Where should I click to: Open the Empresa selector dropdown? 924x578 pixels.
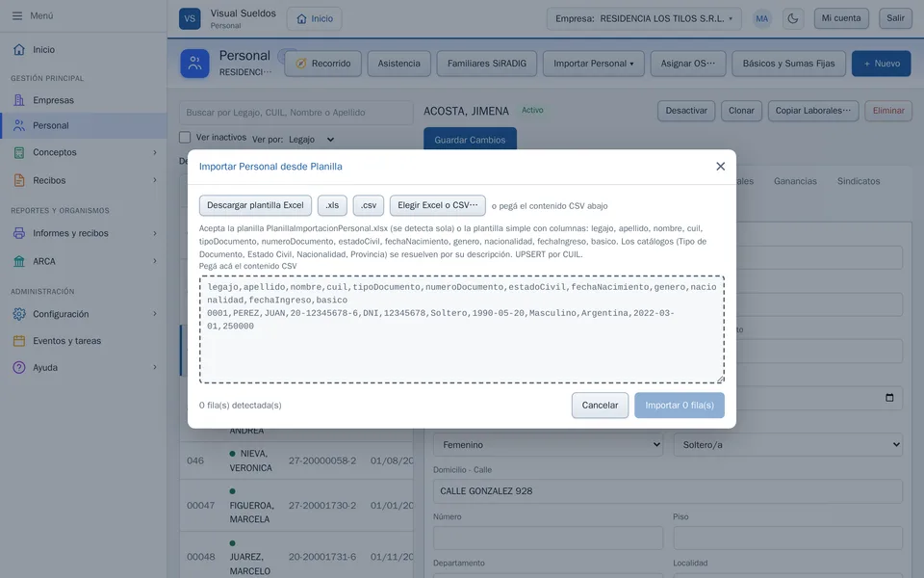[644, 19]
